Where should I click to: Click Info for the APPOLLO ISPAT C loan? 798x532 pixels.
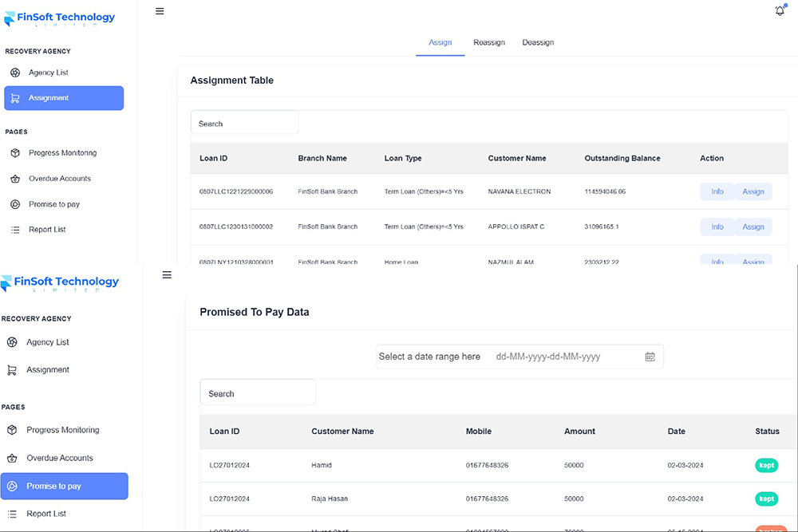click(717, 227)
